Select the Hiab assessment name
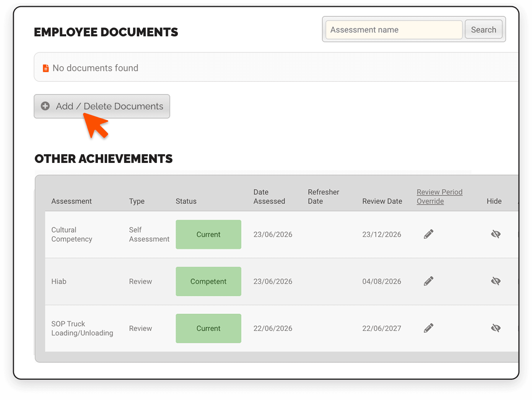Image resolution: width=532 pixels, height=400 pixels. click(x=59, y=281)
